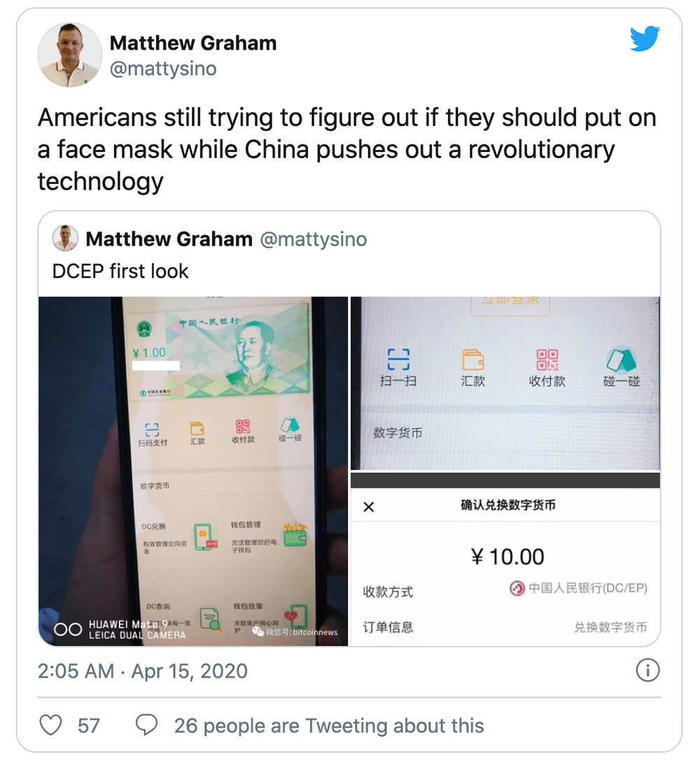Screen dimensions: 700x760
Task: Click quoted tweet's @mattysino handle
Action: point(314,239)
